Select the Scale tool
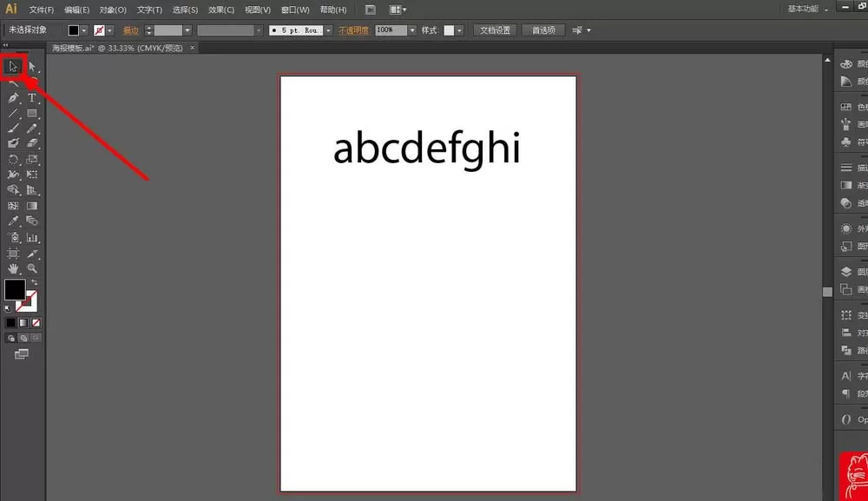 click(32, 160)
